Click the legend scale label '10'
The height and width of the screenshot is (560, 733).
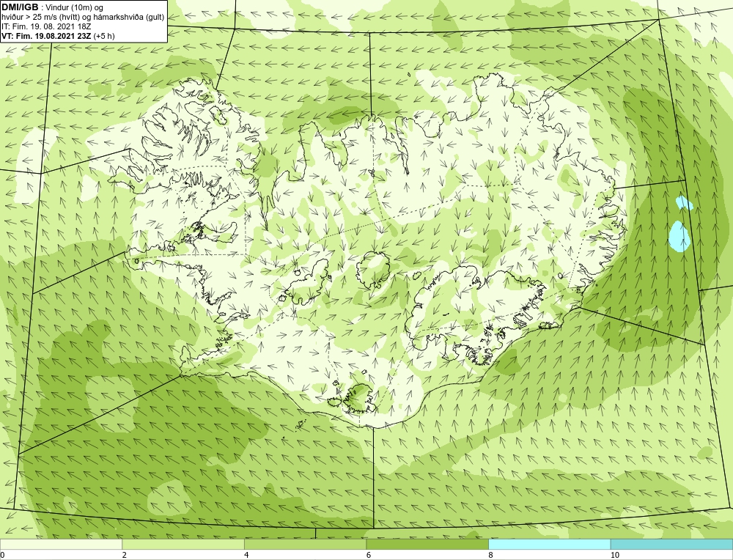[x=615, y=555]
